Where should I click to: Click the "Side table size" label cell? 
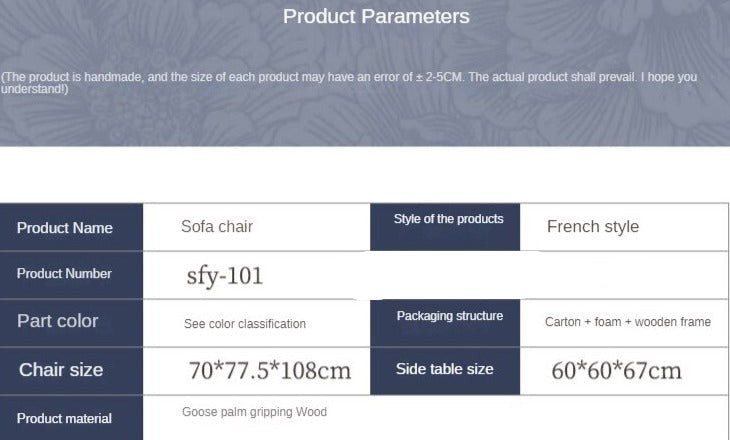click(444, 369)
